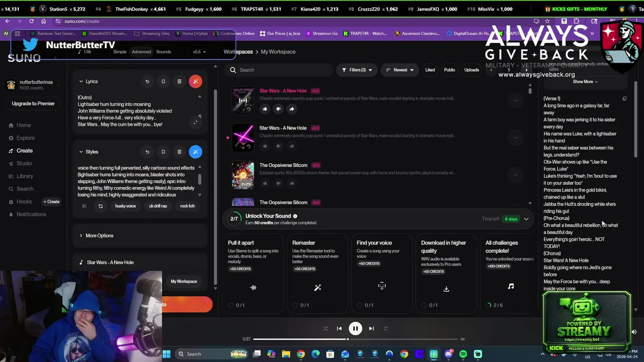
Task: Skip to the next track
Action: point(371,328)
